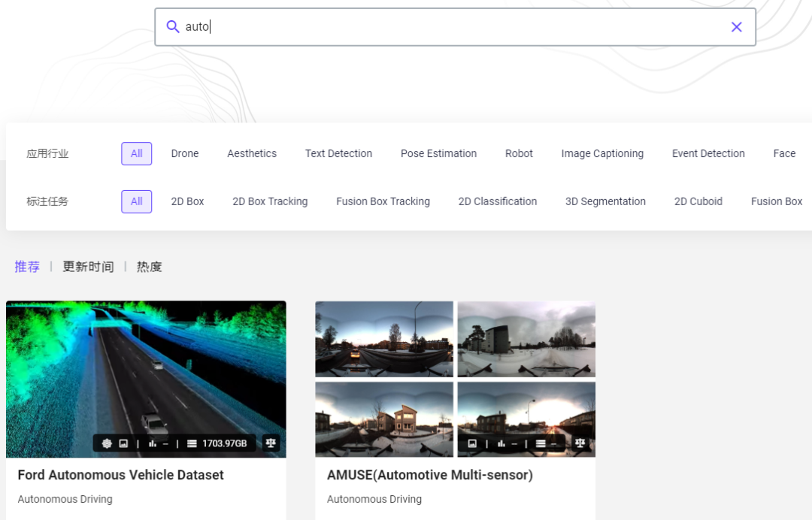Click the bar chart icon on Ford card
The width and height of the screenshot is (812, 520).
(x=152, y=443)
